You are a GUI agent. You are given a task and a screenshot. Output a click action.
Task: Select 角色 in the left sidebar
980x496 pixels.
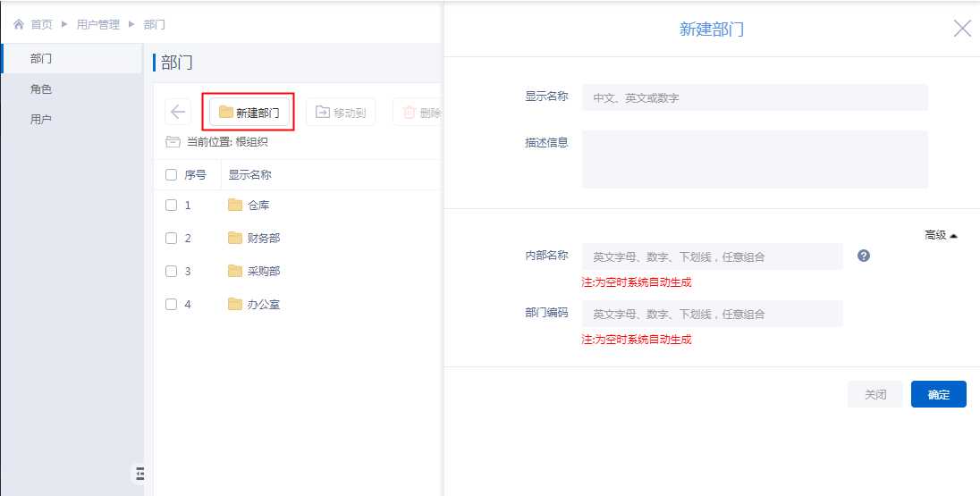coord(41,89)
